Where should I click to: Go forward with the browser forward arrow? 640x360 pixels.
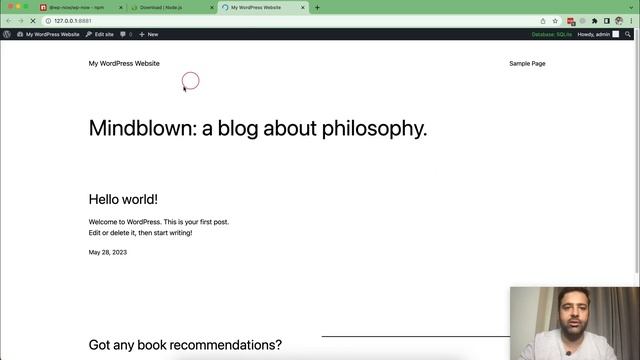(x=21, y=21)
